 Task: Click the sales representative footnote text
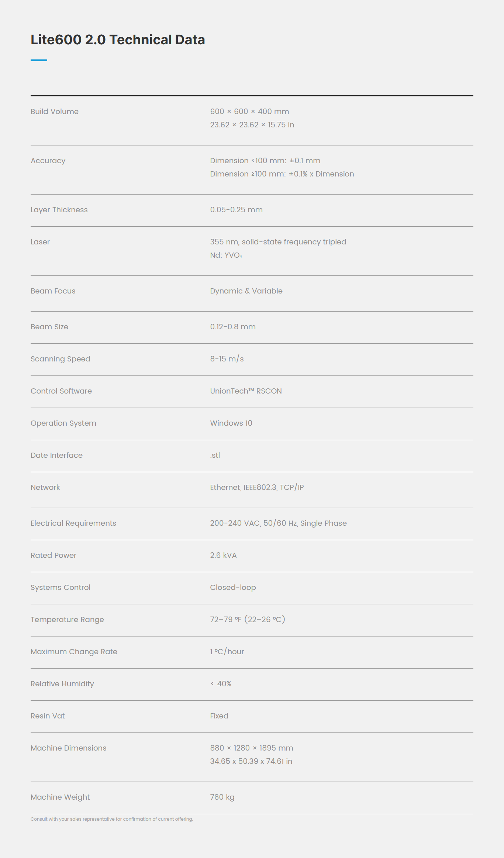[x=112, y=819]
